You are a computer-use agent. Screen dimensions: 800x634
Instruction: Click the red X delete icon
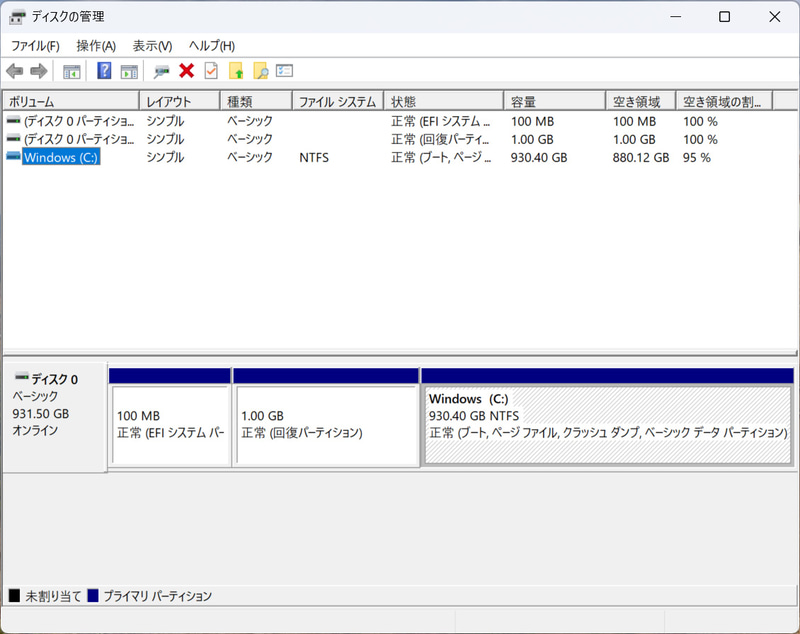pos(187,71)
